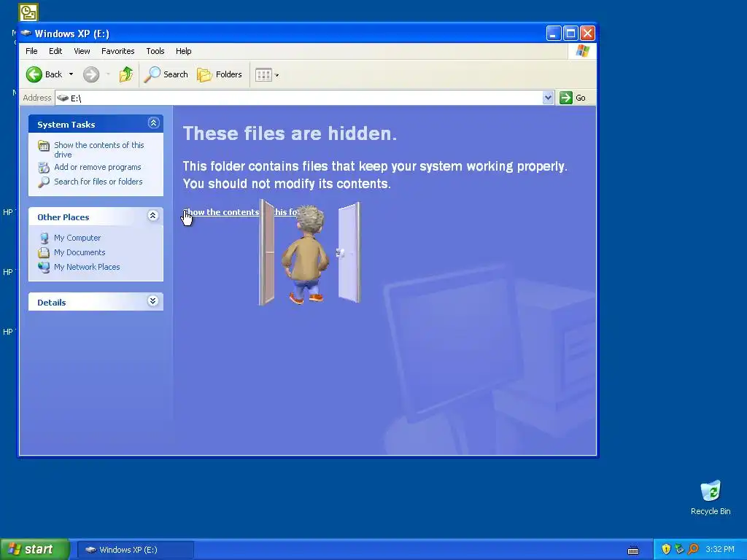Click the green Go button
This screenshot has height=560, width=747.
tap(573, 98)
